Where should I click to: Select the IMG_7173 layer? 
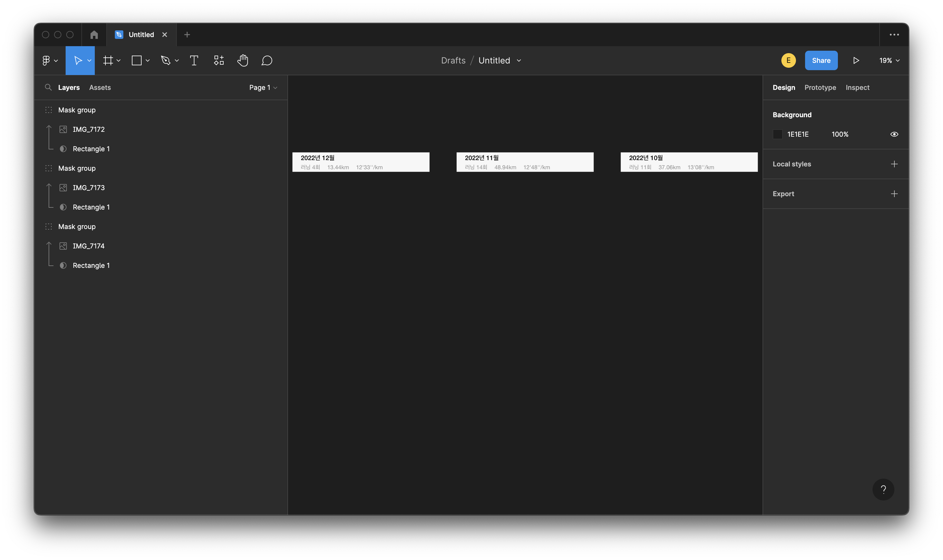89,188
